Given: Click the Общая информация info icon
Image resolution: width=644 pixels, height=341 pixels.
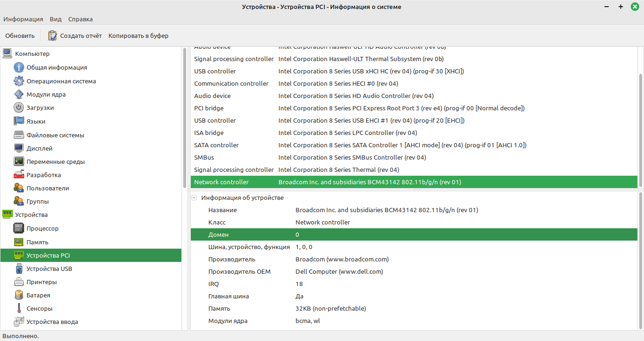Looking at the screenshot, I should click(x=19, y=67).
